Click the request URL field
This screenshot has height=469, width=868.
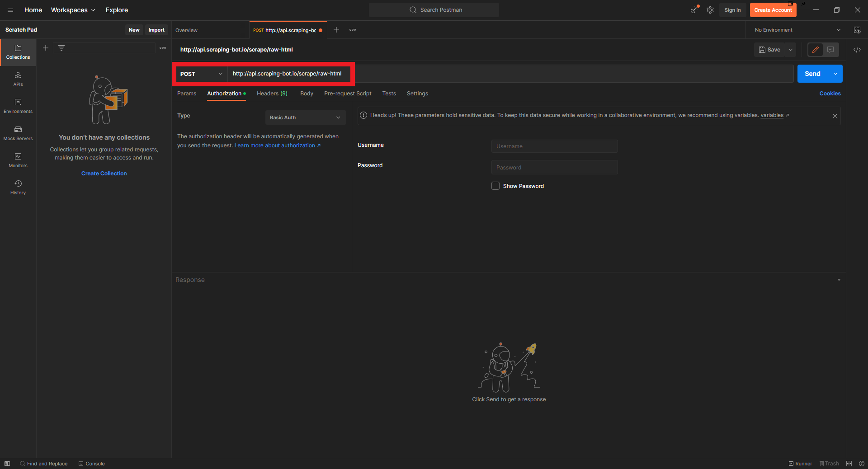pos(510,74)
